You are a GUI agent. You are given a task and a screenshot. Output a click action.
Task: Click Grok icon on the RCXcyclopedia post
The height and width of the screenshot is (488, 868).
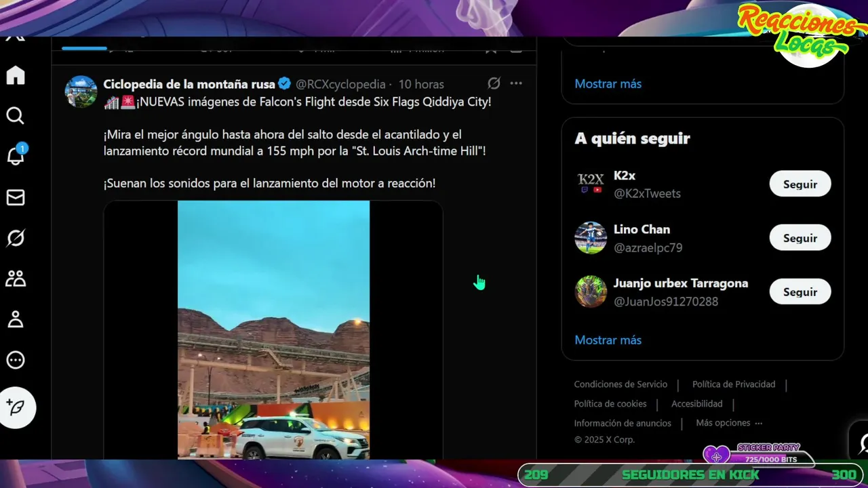coord(494,83)
